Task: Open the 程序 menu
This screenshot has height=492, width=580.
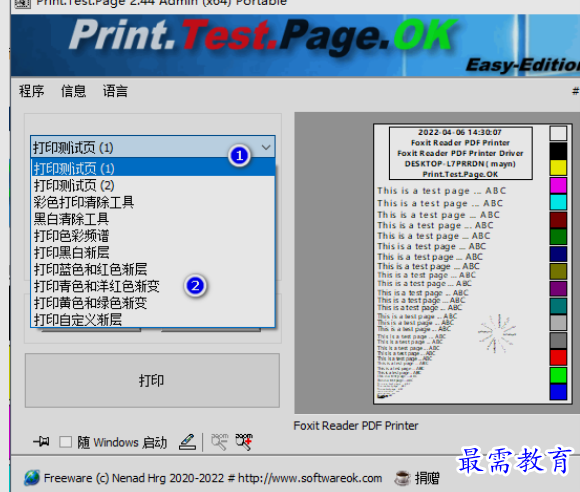Action: tap(31, 91)
